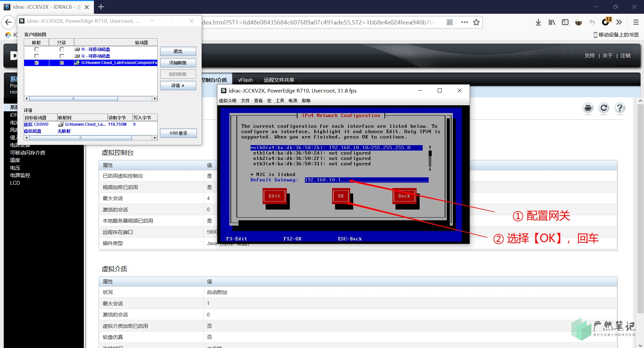This screenshot has height=348, width=644.
Task: Open the page actions three-dot menu
Action: pyautogui.click(x=464, y=22)
